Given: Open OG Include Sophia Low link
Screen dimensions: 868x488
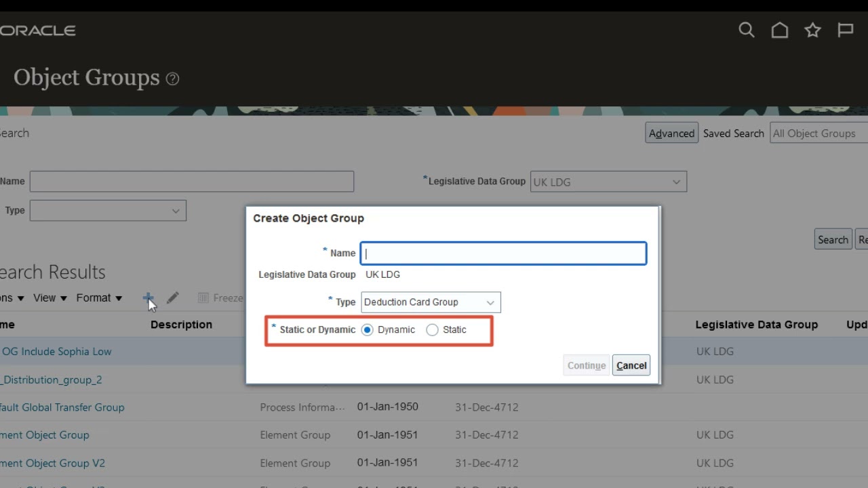Looking at the screenshot, I should point(56,351).
